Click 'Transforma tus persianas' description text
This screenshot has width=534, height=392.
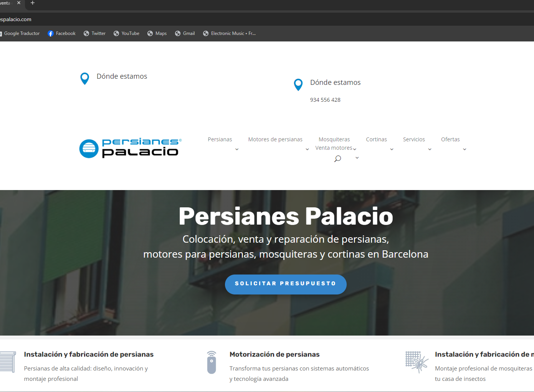[x=299, y=374]
